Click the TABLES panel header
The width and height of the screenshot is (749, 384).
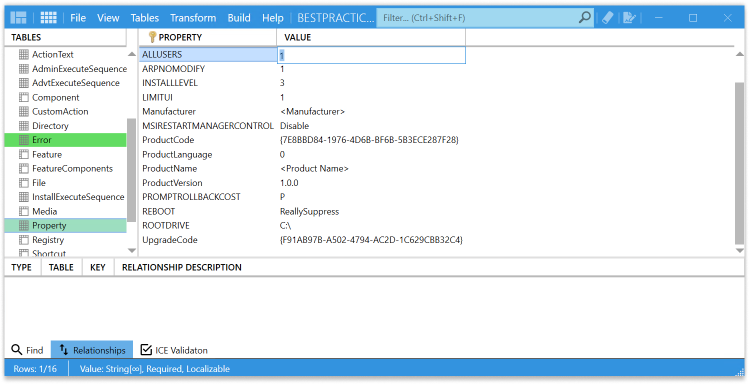(x=26, y=37)
